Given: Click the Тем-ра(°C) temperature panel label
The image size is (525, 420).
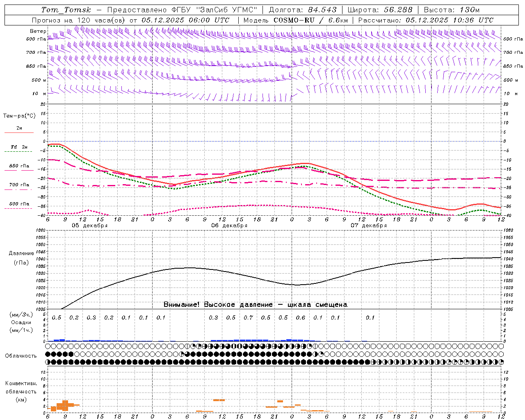Looking at the screenshot, I should point(19,116).
